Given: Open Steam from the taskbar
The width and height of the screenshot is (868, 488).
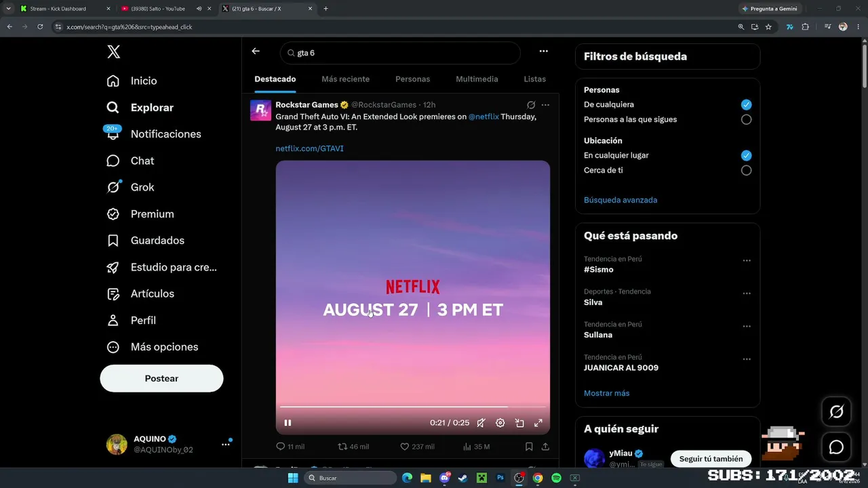Looking at the screenshot, I should click(463, 478).
